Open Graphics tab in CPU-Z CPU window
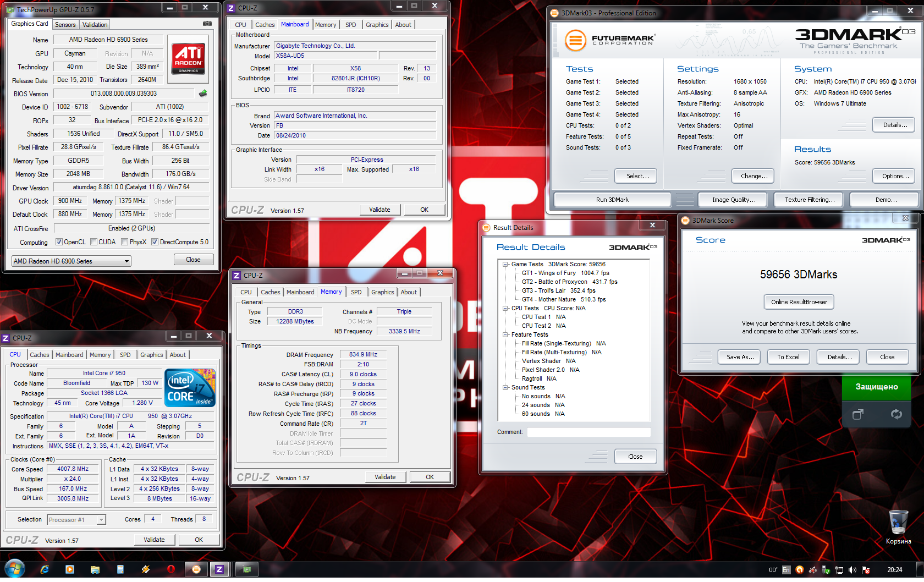This screenshot has width=924, height=582. (152, 355)
